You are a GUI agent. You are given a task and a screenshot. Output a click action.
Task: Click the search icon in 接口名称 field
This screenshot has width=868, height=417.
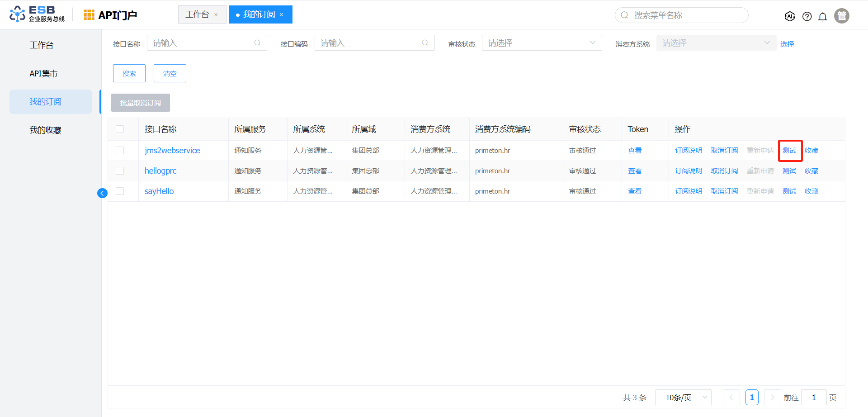(257, 43)
